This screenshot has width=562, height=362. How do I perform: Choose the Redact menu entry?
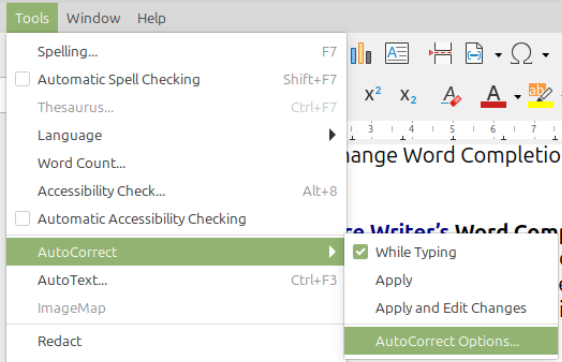coord(176,341)
